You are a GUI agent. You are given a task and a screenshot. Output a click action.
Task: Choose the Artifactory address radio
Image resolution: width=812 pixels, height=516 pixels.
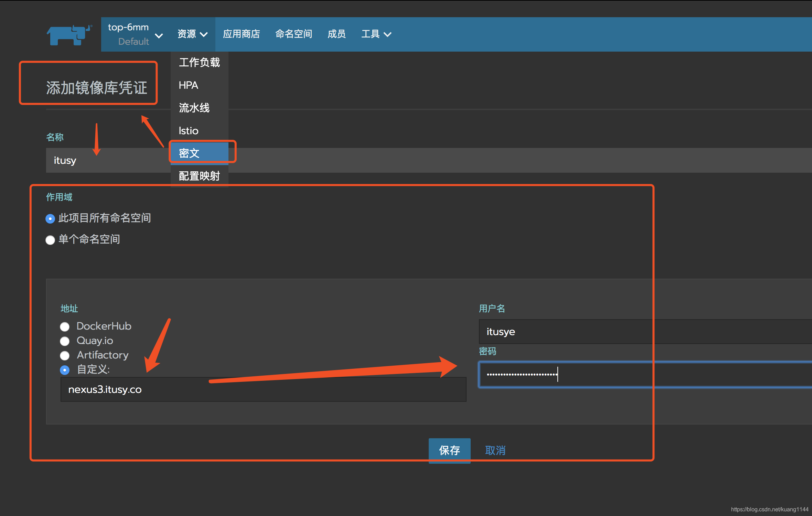65,355
